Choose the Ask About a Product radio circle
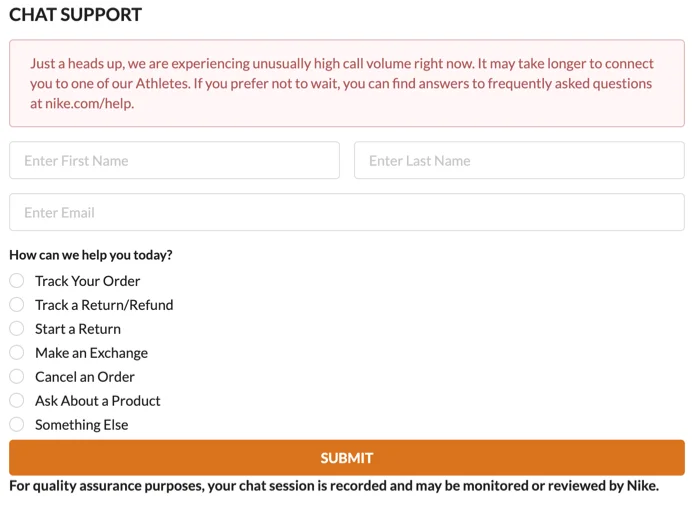The height and width of the screenshot is (517, 696). 17,401
